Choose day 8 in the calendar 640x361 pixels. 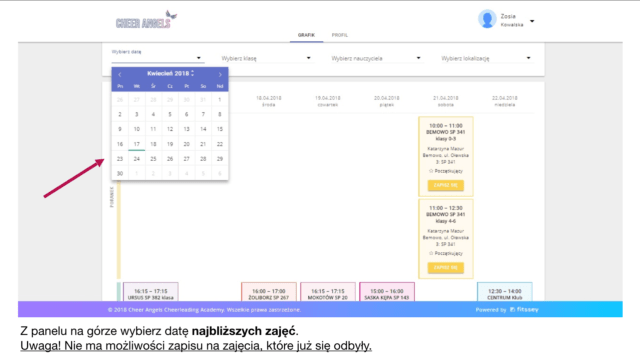[220, 114]
